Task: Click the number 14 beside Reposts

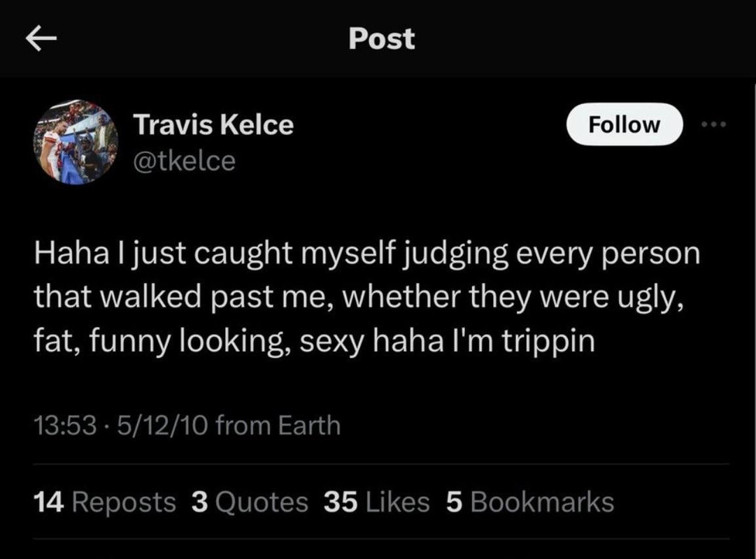Action: 49,502
